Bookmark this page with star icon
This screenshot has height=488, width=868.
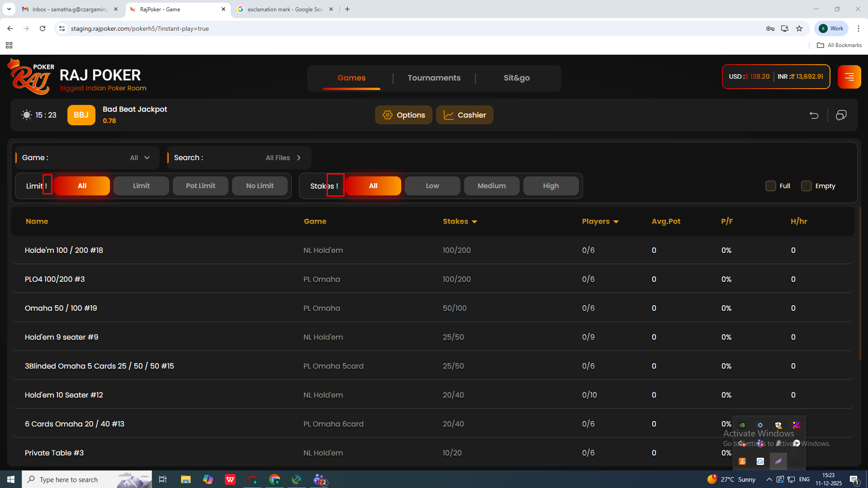coord(799,28)
